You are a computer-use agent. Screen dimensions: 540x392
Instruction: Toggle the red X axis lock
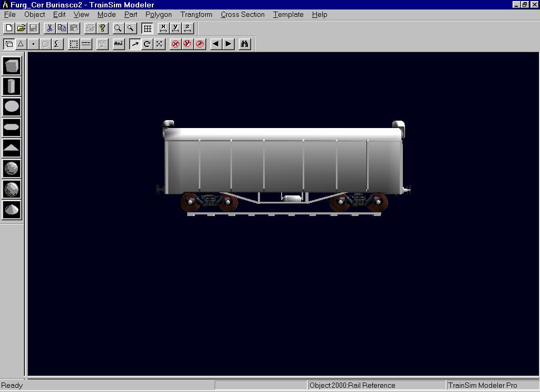[x=175, y=44]
